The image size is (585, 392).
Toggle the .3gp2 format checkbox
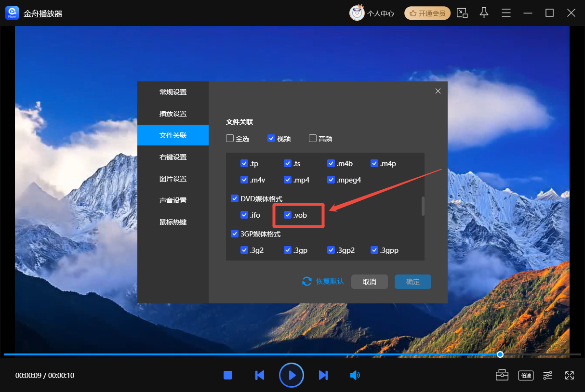click(331, 250)
